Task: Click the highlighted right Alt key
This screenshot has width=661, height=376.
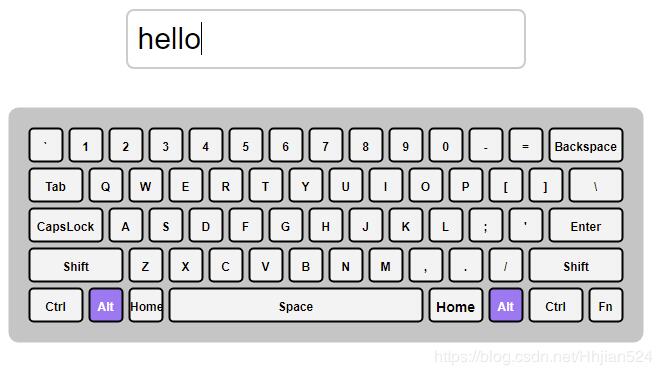Action: pos(506,306)
